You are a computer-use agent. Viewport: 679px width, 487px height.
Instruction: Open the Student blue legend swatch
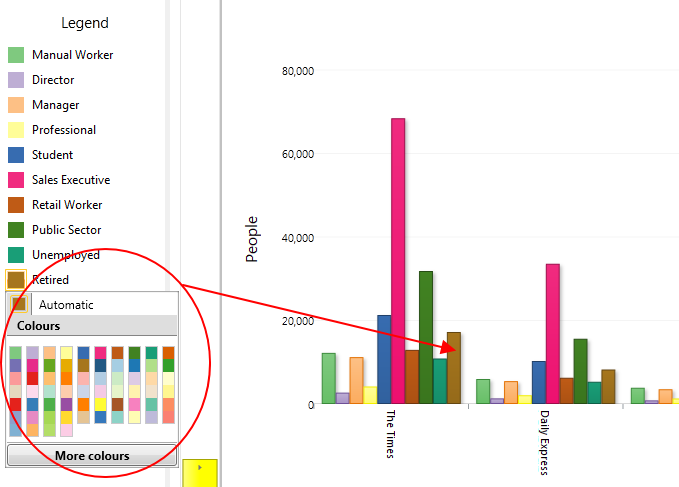(x=16, y=155)
